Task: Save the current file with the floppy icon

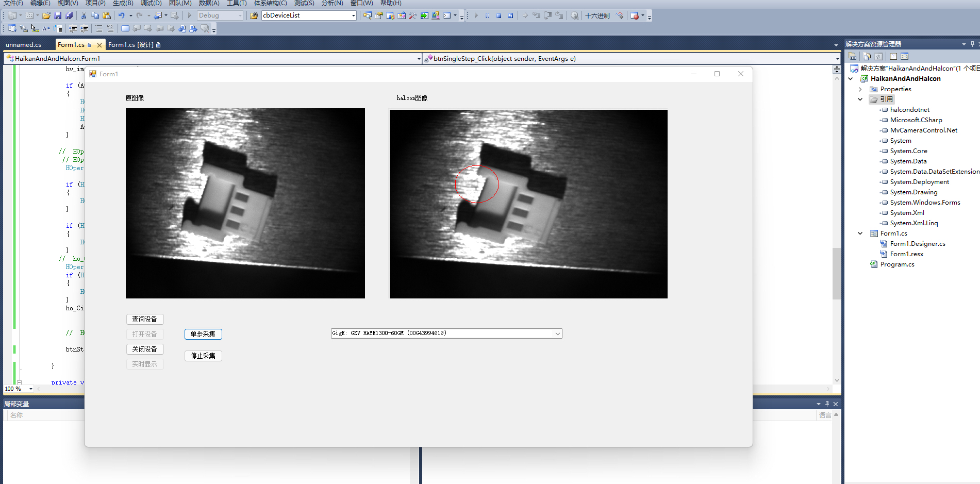Action: pos(58,15)
